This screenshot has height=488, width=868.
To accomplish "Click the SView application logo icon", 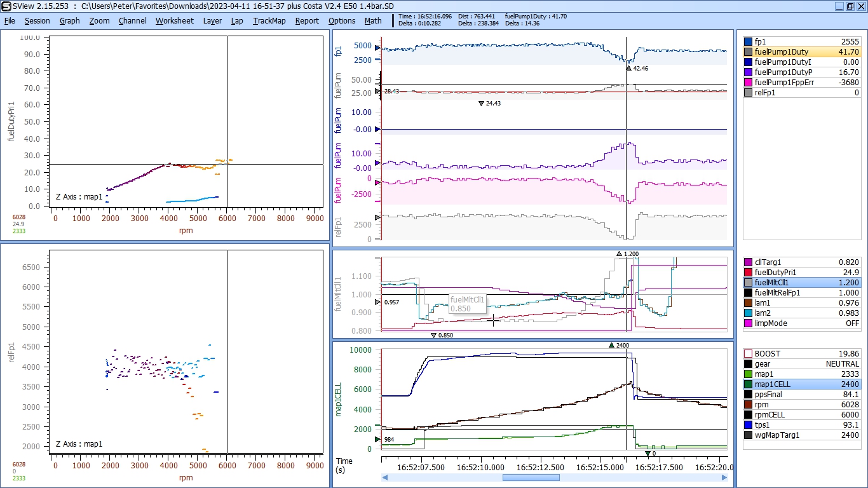I will pyautogui.click(x=6, y=6).
